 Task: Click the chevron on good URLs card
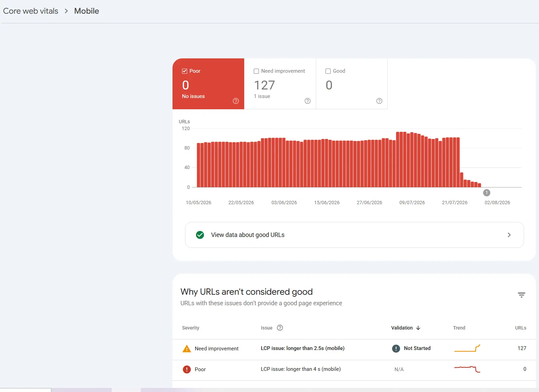509,235
